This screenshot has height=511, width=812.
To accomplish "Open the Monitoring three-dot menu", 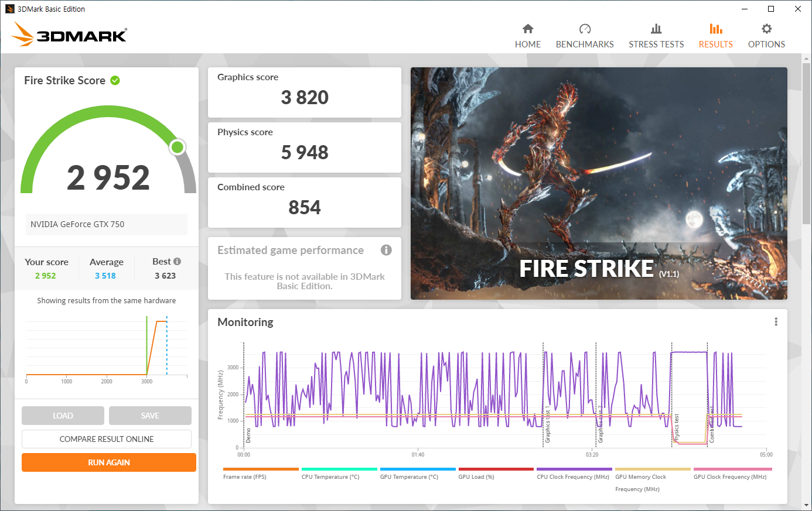I will (776, 322).
